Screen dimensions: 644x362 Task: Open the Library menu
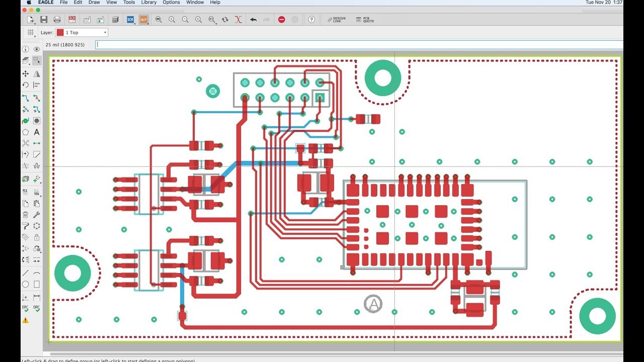point(149,3)
